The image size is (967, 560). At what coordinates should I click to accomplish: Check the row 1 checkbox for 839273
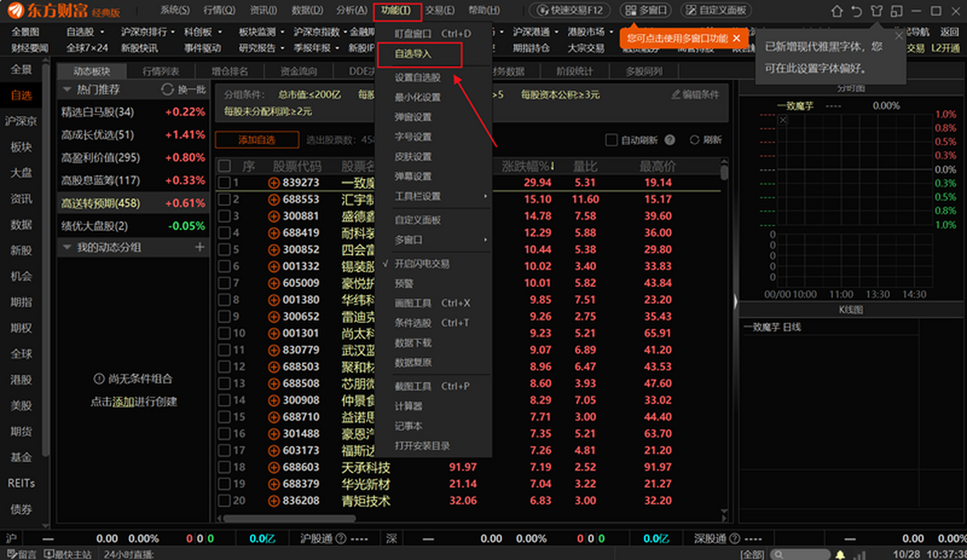click(224, 183)
